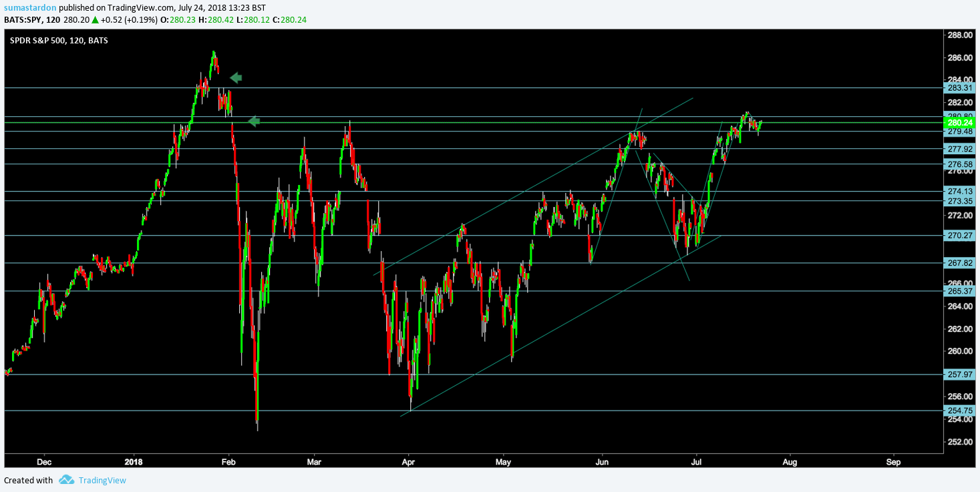Viewport: 980px width, 492px height.
Task: Click the 272.00 tick on the price axis
Action: pos(959,216)
